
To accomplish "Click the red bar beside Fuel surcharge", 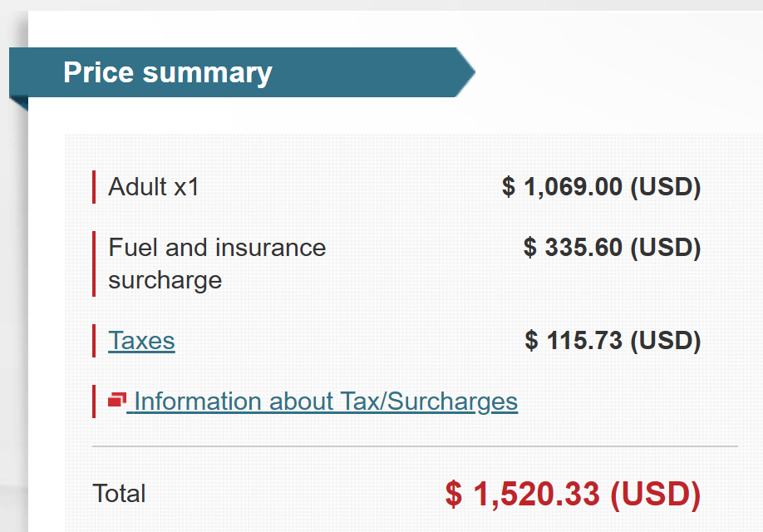I will pyautogui.click(x=94, y=264).
